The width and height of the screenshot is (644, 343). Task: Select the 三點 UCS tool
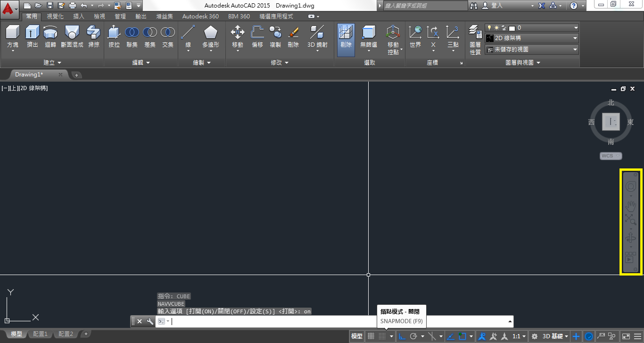click(453, 37)
